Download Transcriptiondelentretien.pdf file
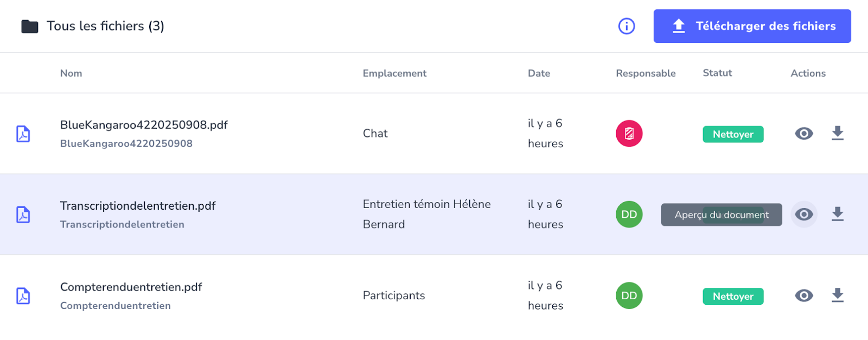Screen dimensions: 868x340 838,215
